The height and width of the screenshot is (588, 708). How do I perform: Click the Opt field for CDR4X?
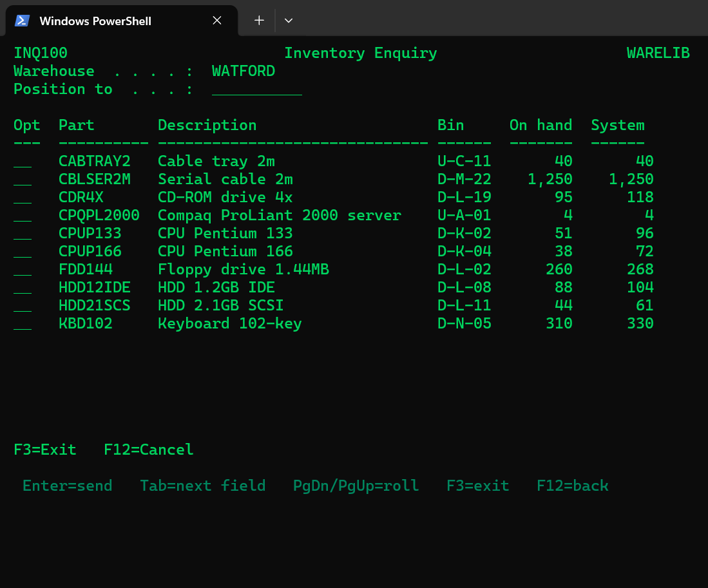point(23,197)
